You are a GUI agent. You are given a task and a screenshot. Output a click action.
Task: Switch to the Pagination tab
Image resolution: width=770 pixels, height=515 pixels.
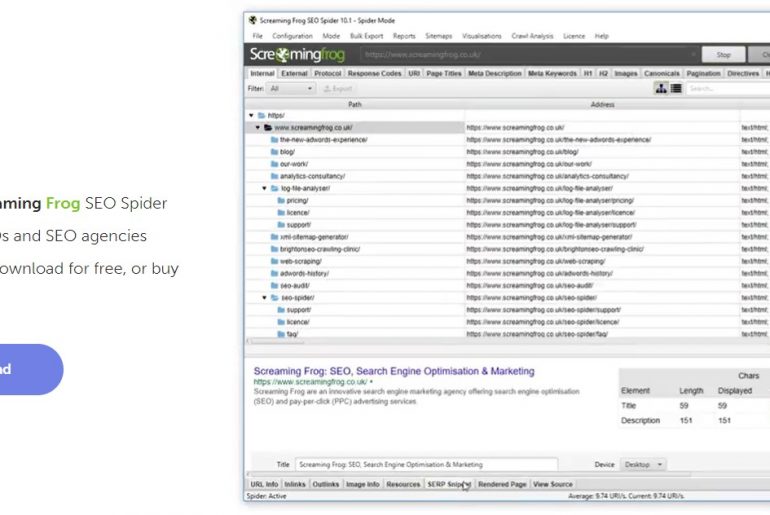[x=703, y=74]
